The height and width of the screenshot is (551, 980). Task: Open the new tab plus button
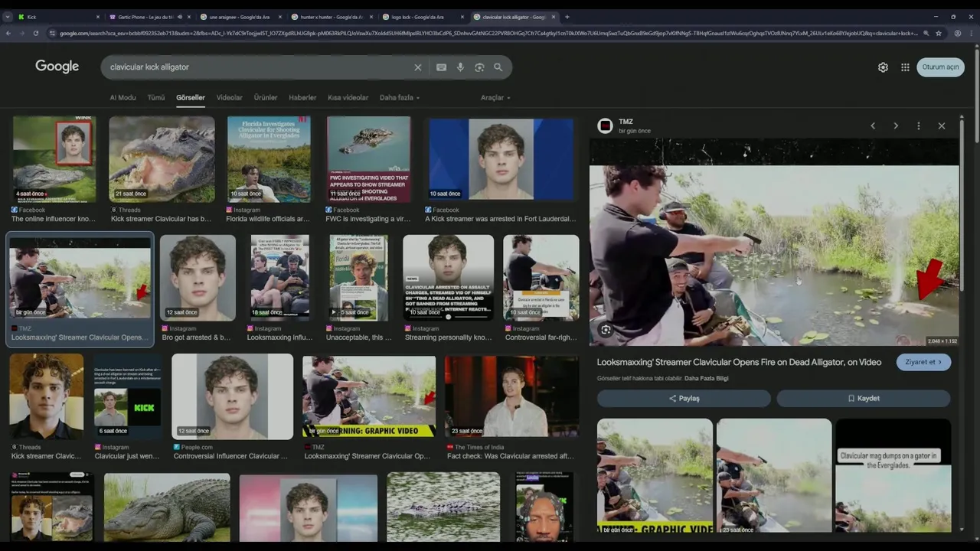[x=567, y=17]
